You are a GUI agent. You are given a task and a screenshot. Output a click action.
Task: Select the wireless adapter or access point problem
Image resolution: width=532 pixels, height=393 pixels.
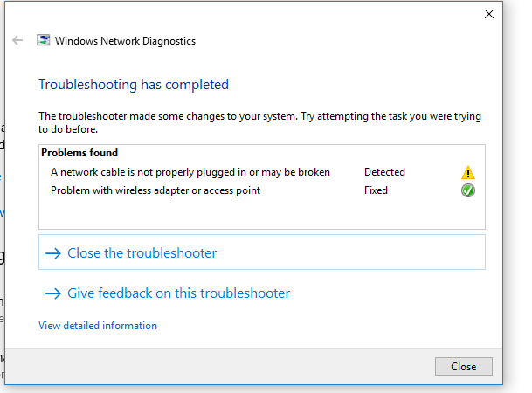(155, 190)
